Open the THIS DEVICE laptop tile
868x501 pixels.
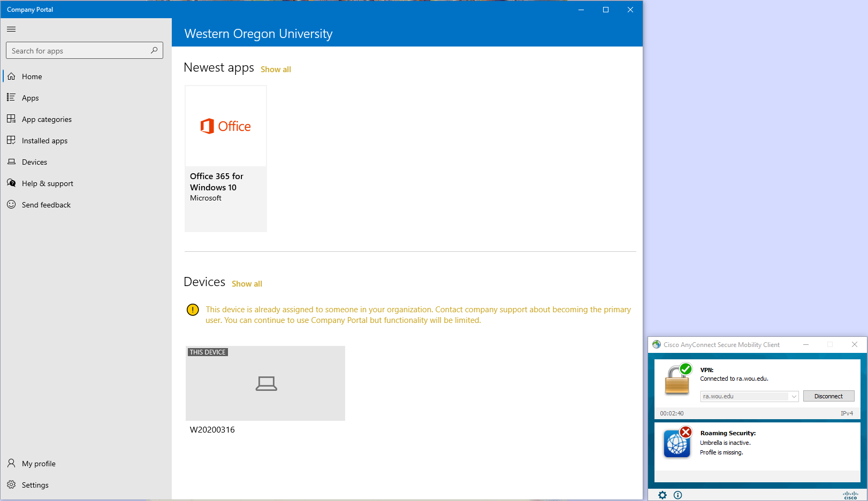[265, 383]
